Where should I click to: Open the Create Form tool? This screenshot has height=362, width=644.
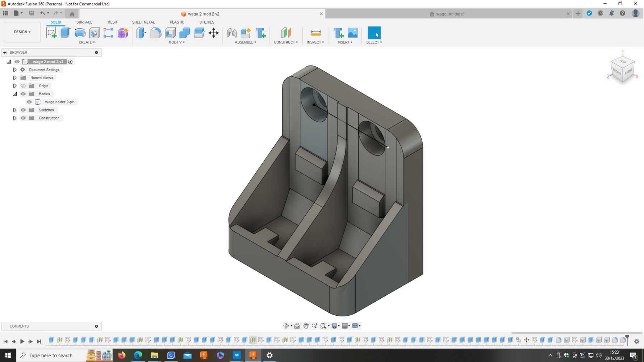pos(123,33)
